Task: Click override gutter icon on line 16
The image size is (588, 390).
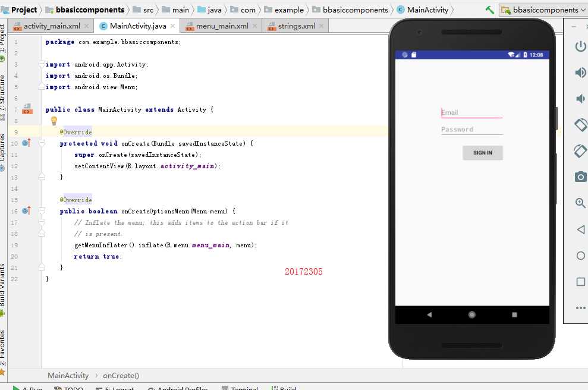Action: click(26, 210)
